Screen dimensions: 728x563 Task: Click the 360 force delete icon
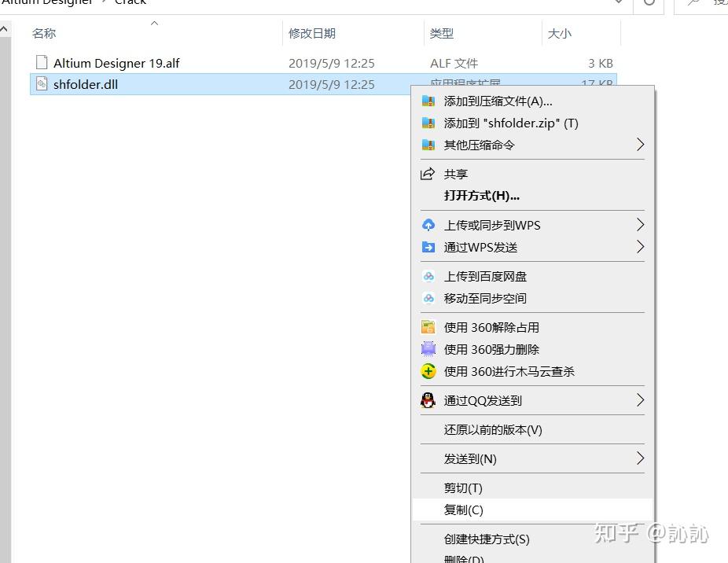(428, 349)
